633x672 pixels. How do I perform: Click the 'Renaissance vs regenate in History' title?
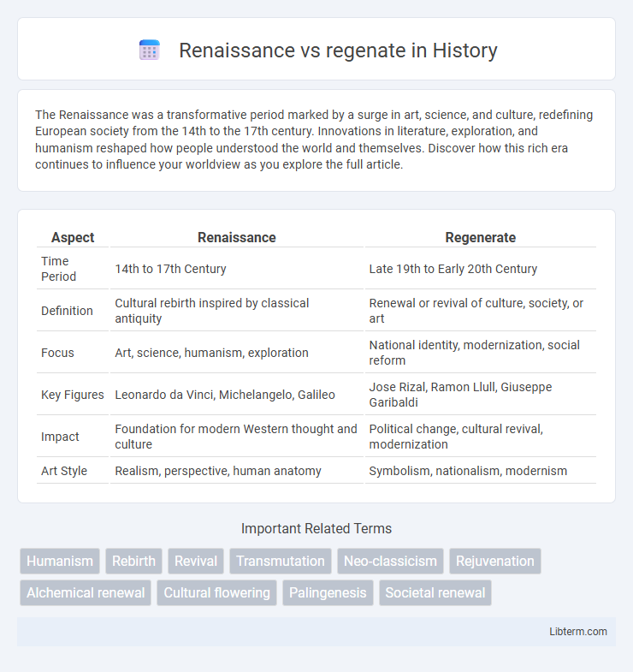(x=338, y=51)
